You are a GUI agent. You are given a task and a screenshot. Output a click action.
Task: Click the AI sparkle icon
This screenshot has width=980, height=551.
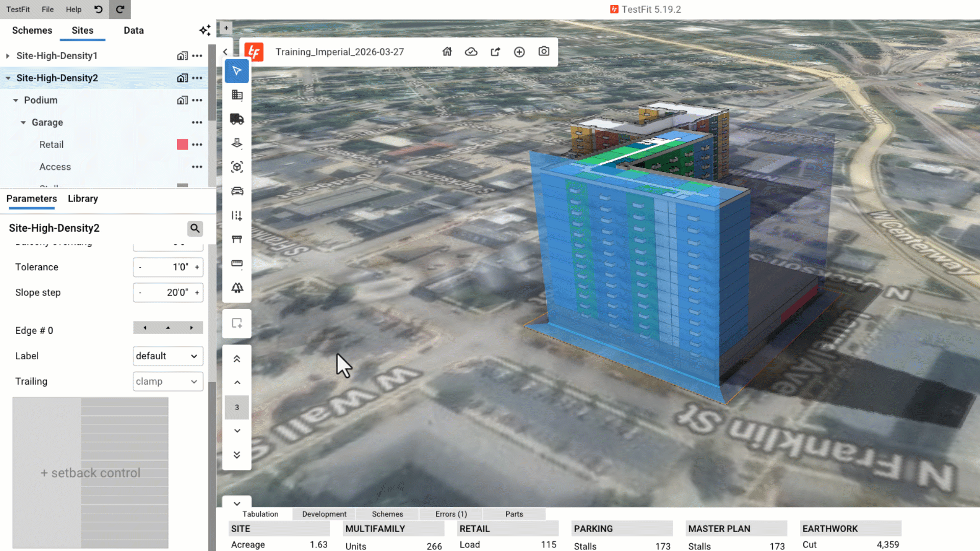pyautogui.click(x=205, y=31)
